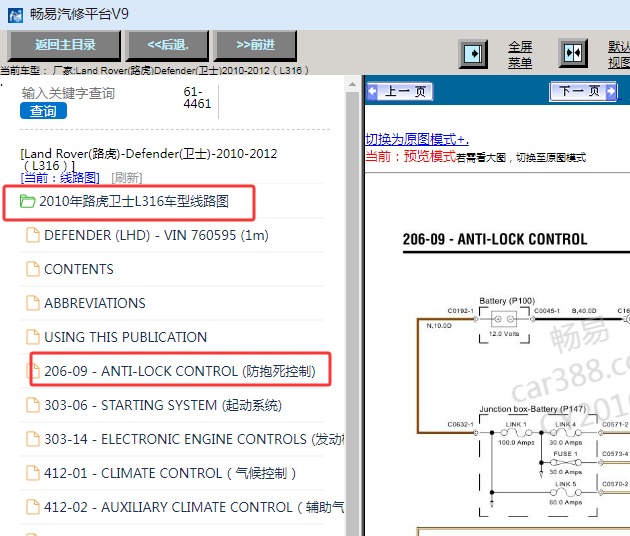
Task: Click the 切换为原图模式+ link
Action: (417, 139)
